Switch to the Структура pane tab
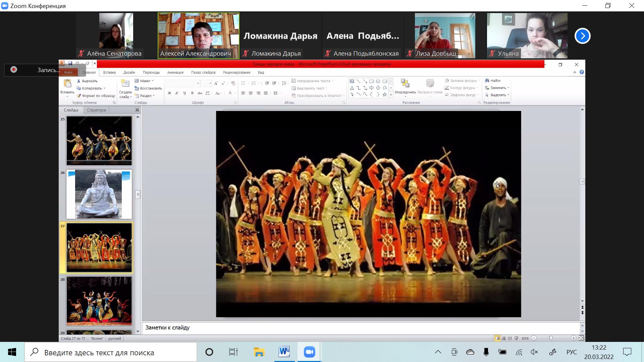 [x=96, y=110]
